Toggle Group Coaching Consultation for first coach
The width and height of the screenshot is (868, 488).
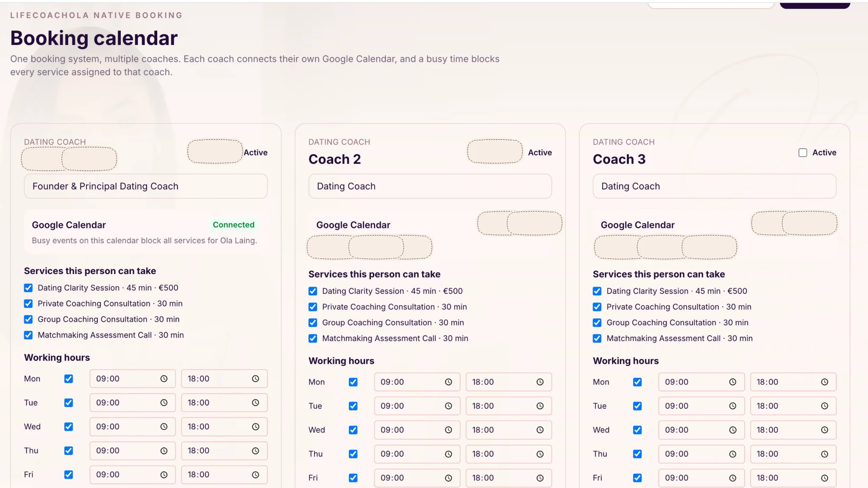pyautogui.click(x=28, y=319)
